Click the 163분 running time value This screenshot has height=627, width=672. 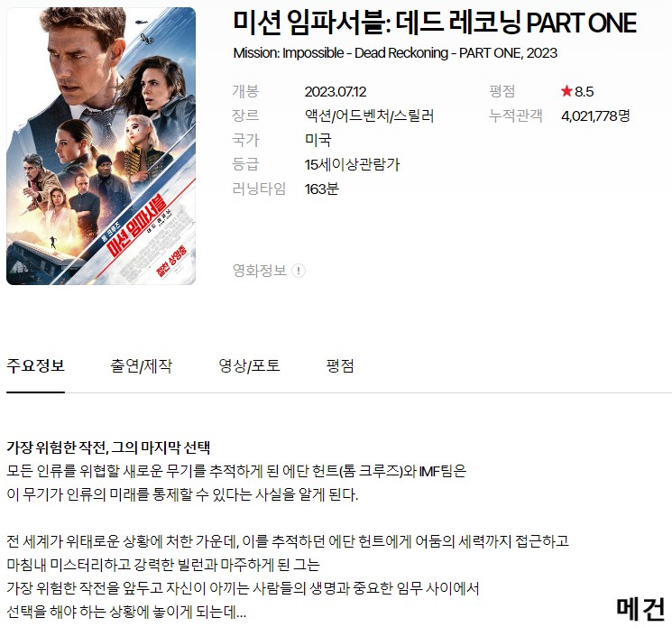(321, 189)
